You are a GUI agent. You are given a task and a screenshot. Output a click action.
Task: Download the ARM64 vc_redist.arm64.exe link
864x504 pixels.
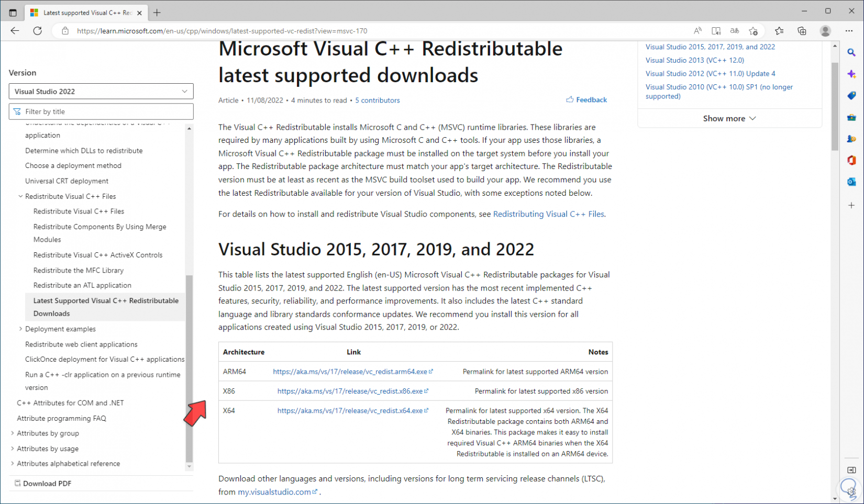(353, 372)
